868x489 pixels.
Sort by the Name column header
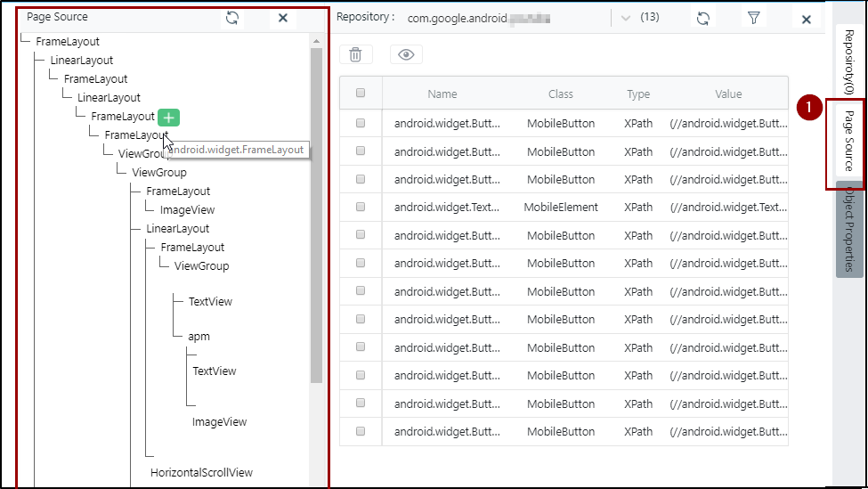click(x=442, y=94)
